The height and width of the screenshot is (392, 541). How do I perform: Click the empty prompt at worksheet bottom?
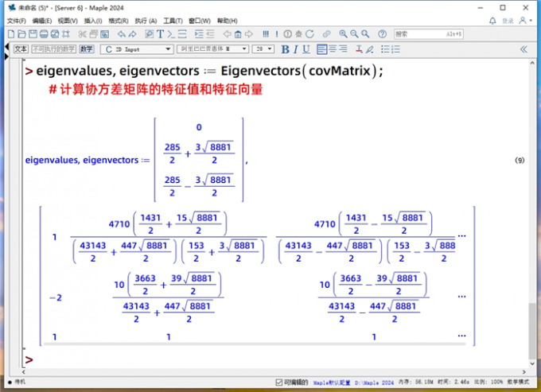coord(29,359)
